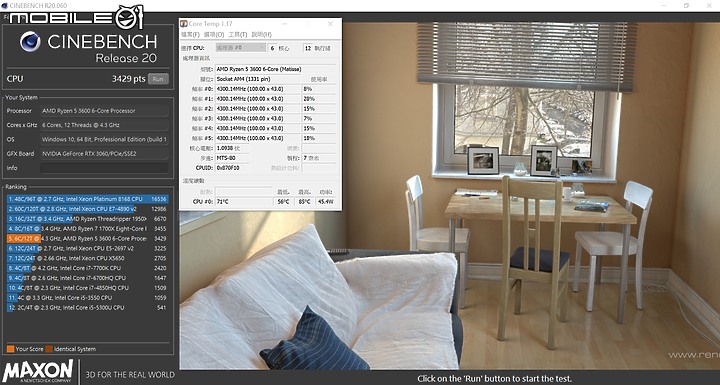Select the GFX Board field NVIDIA GeForce RTX 3060
Image resolution: width=720 pixels, height=385 pixels.
pyautogui.click(x=104, y=153)
